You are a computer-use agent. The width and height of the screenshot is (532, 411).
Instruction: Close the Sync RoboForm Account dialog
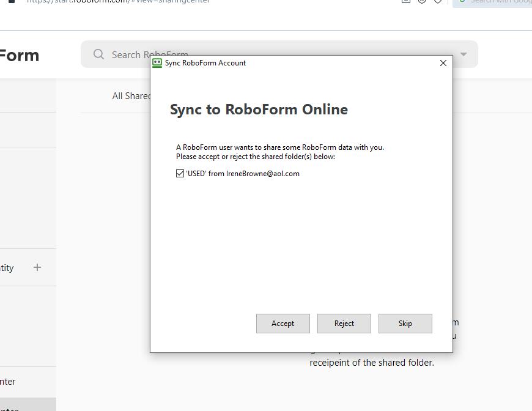(443, 63)
